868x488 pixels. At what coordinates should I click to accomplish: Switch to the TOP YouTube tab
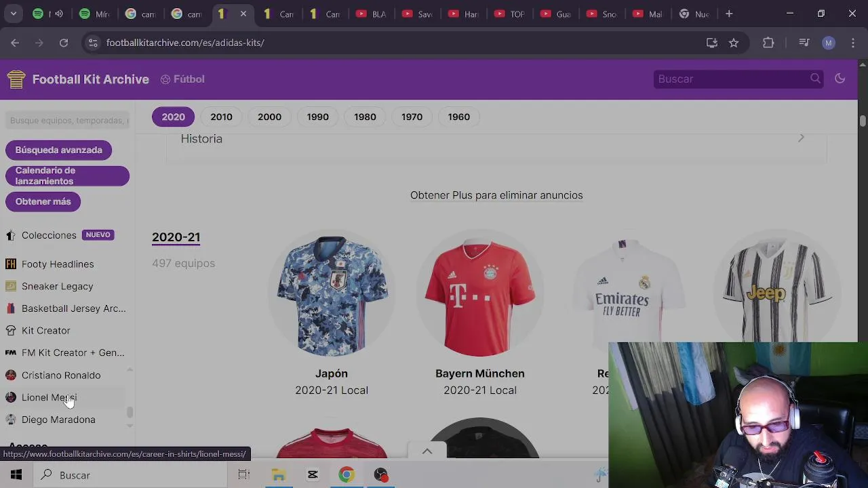coord(509,14)
